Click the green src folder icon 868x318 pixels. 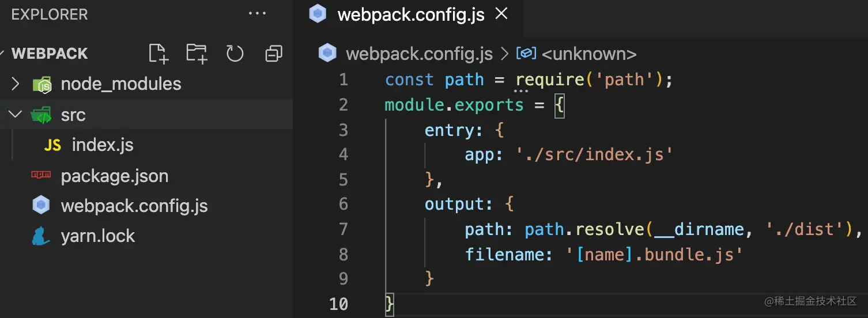tap(41, 115)
